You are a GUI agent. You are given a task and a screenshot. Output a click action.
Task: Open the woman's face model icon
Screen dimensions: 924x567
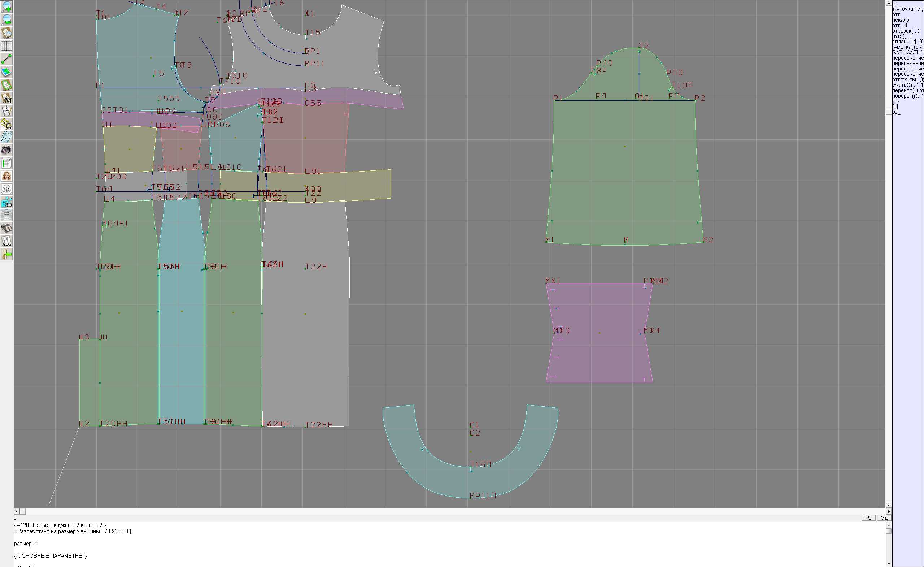pos(6,176)
